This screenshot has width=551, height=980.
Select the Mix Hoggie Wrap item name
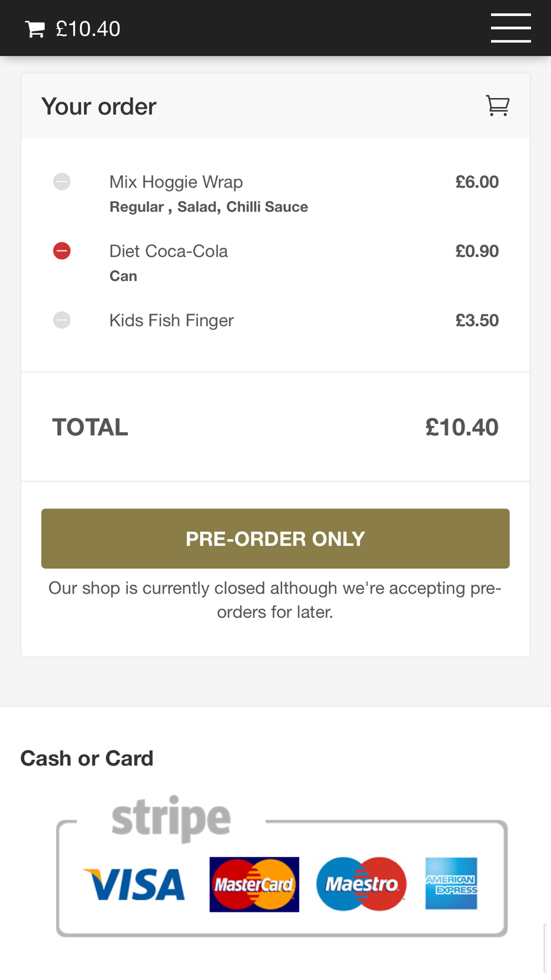pyautogui.click(x=176, y=182)
